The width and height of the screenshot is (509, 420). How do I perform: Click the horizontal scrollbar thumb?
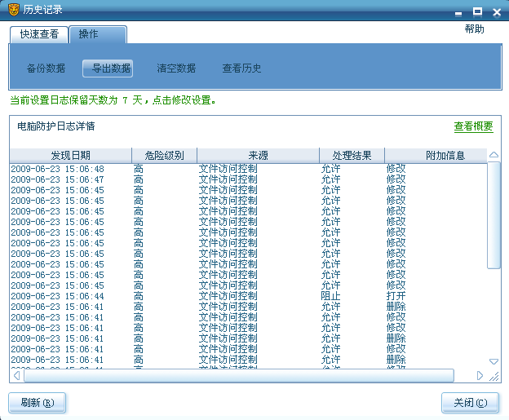[238, 375]
